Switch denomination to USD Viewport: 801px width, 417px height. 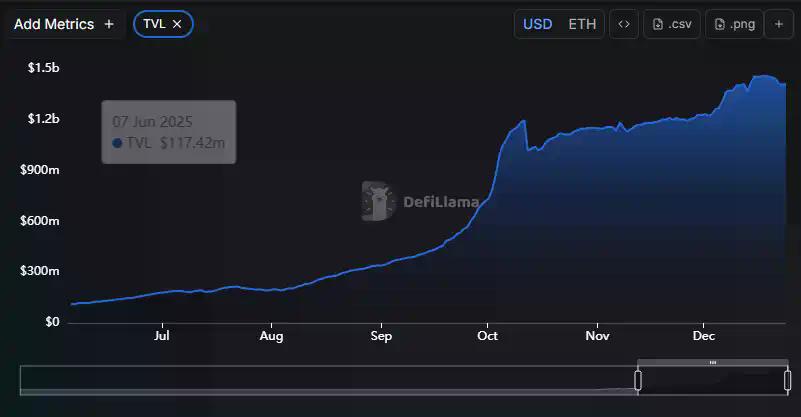pos(537,24)
